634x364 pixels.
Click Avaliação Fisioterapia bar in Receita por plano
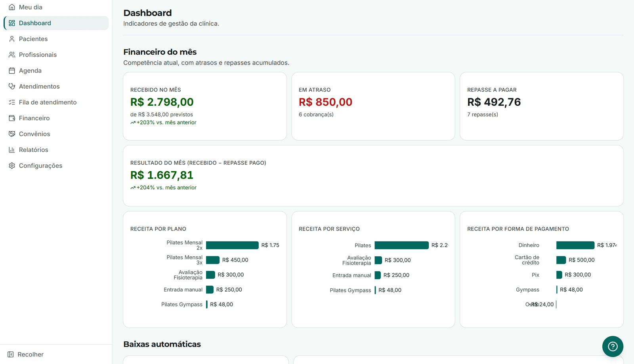[210, 275]
